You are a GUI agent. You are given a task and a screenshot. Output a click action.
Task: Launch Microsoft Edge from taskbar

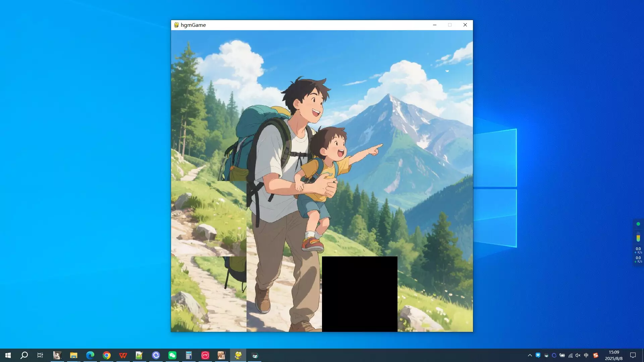pos(90,355)
